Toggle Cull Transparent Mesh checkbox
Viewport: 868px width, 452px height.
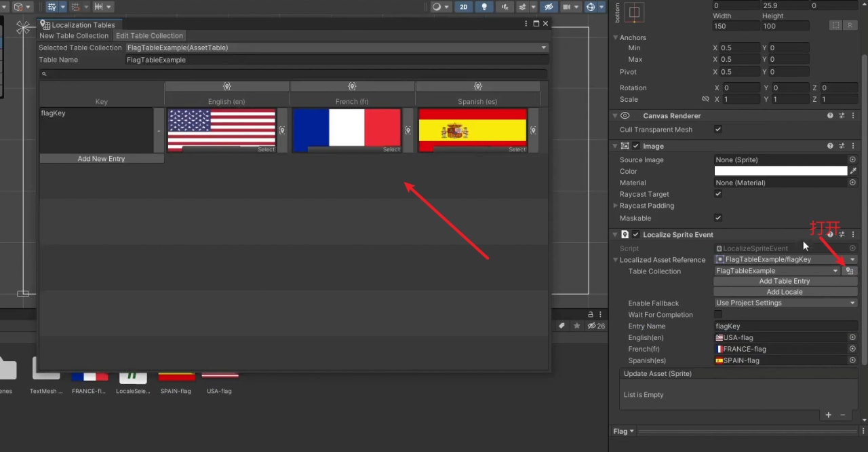click(x=718, y=129)
